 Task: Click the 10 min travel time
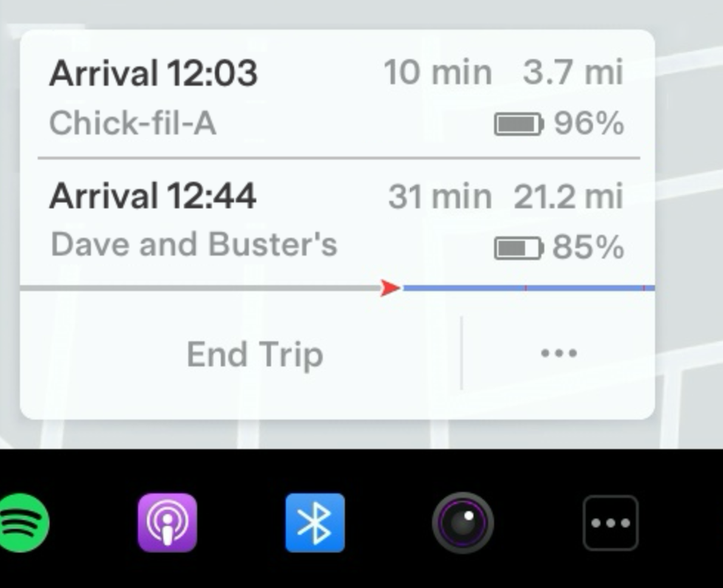point(438,73)
